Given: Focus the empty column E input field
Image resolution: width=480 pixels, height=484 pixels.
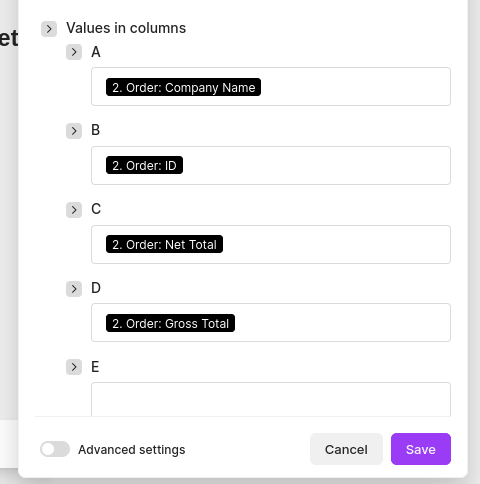Looking at the screenshot, I should (271, 399).
